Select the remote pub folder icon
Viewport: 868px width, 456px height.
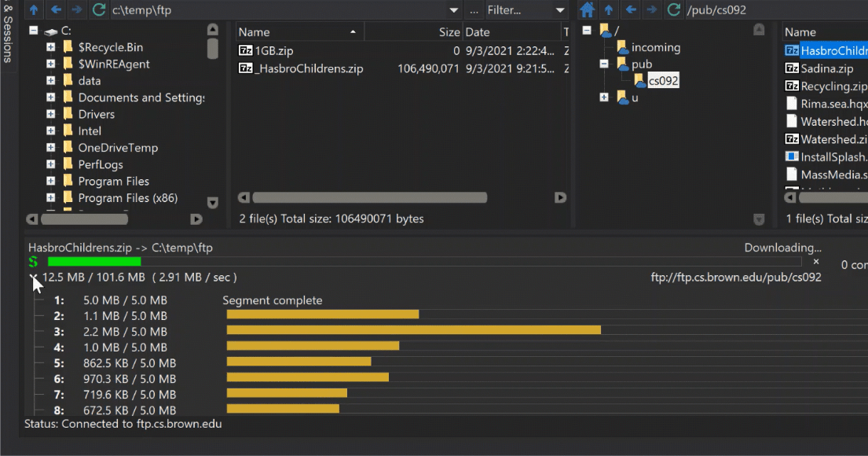[623, 64]
